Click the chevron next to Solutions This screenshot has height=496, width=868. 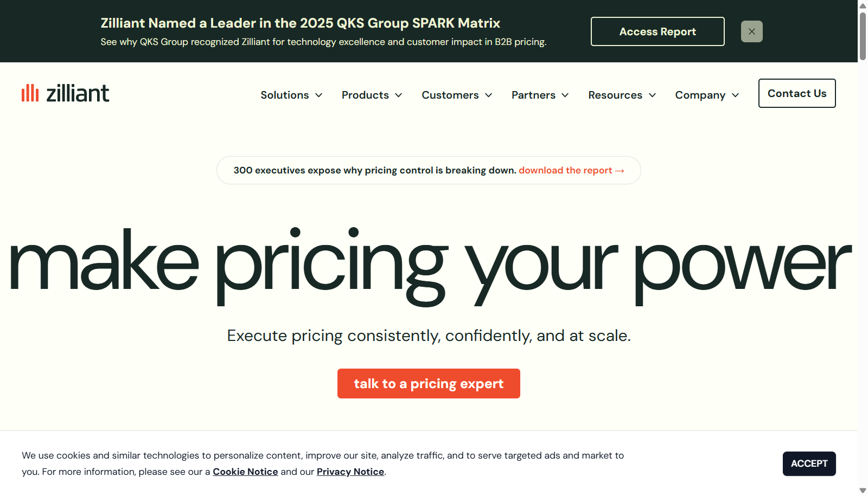pyautogui.click(x=319, y=95)
